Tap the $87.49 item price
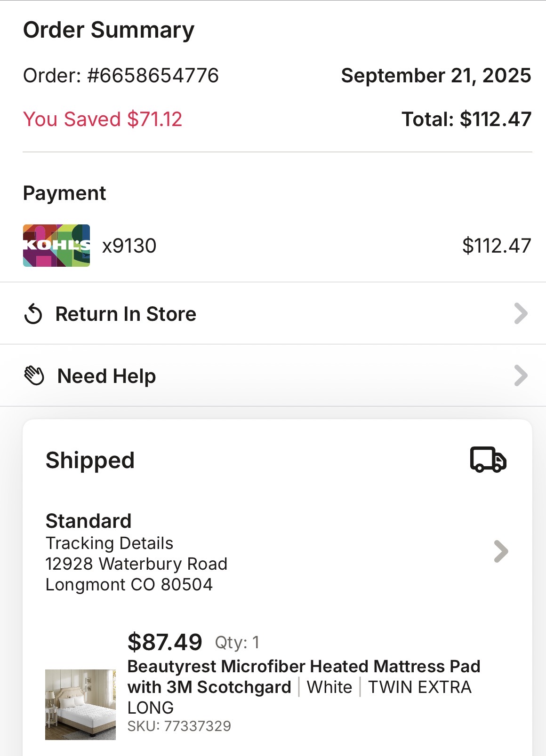This screenshot has height=756, width=546. tap(165, 642)
